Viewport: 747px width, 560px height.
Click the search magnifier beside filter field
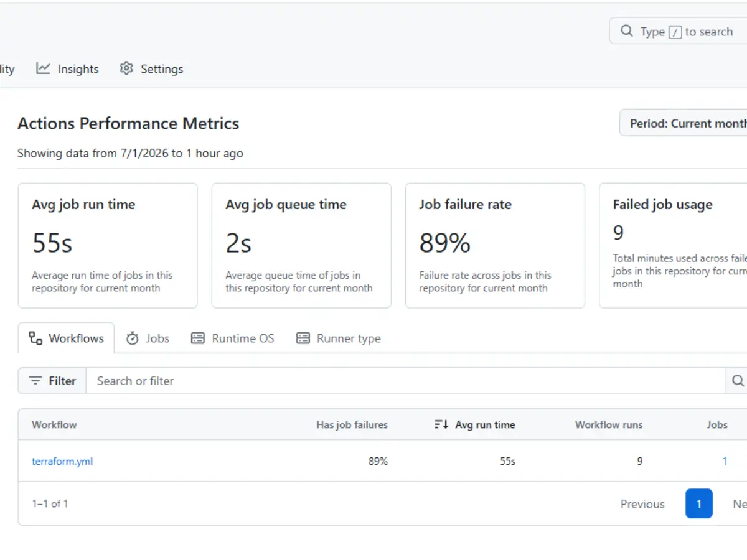pyautogui.click(x=738, y=381)
